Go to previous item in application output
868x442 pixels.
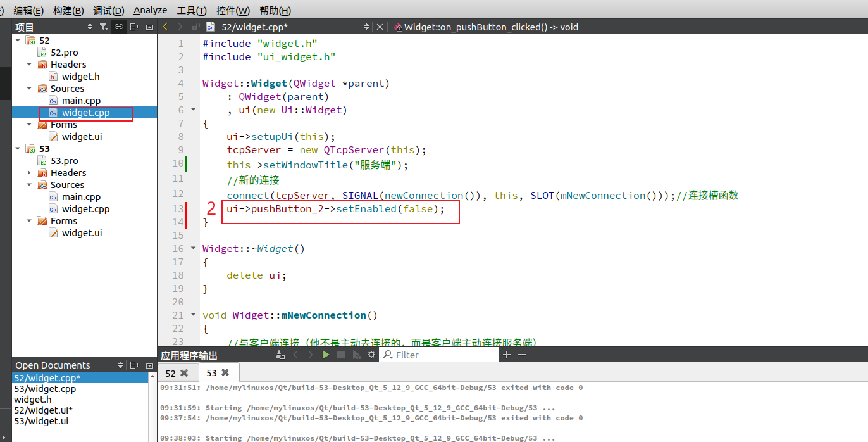point(295,355)
